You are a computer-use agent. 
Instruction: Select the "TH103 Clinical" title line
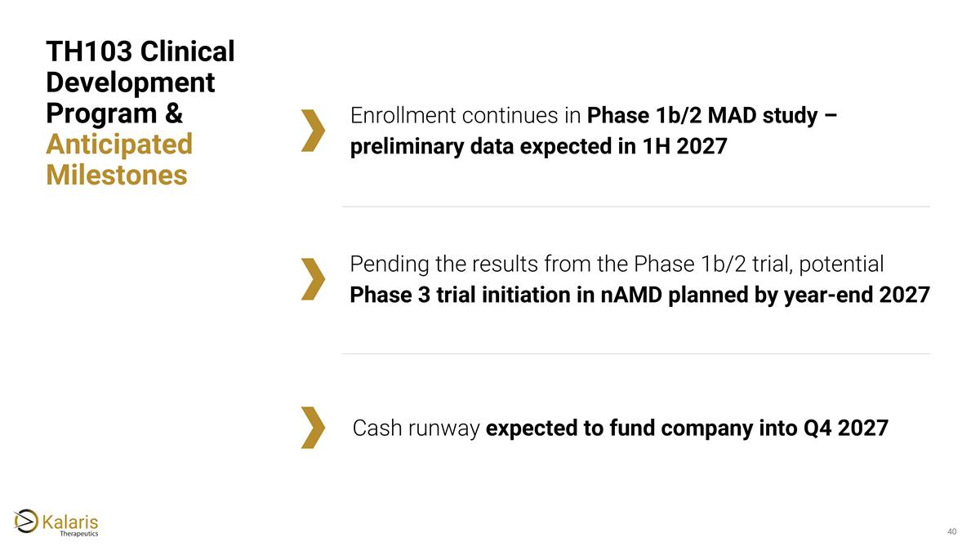(x=140, y=51)
